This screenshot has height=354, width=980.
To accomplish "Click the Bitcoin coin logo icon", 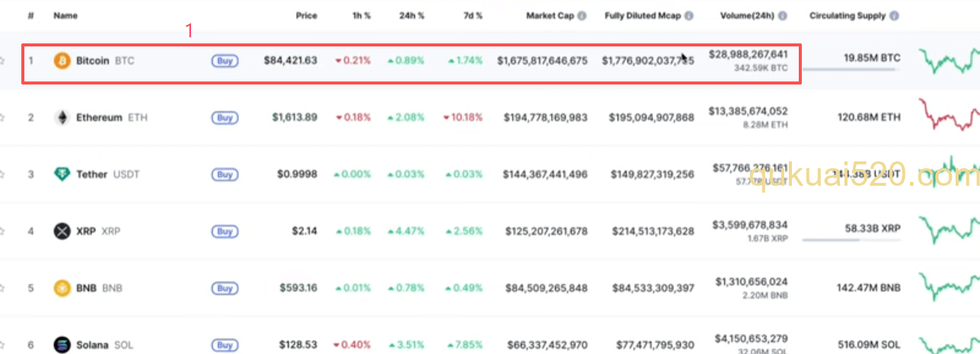I will 62,61.
